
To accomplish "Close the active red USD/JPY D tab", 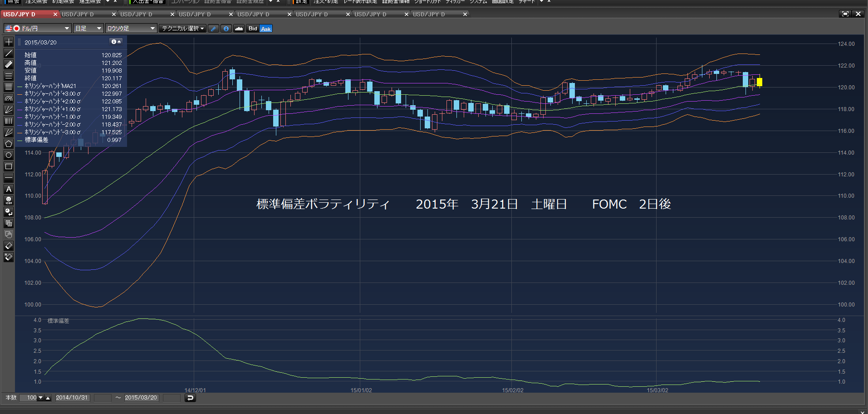I will coord(55,15).
